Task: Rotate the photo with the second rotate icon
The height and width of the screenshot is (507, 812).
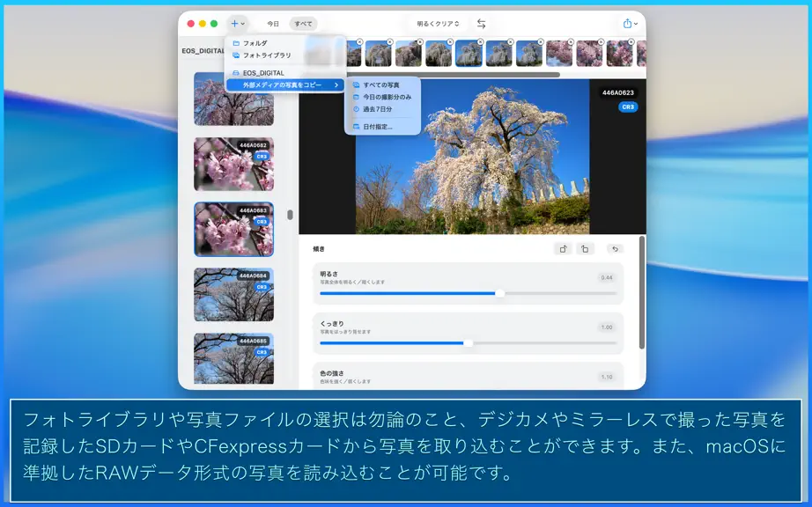Action: coord(585,249)
